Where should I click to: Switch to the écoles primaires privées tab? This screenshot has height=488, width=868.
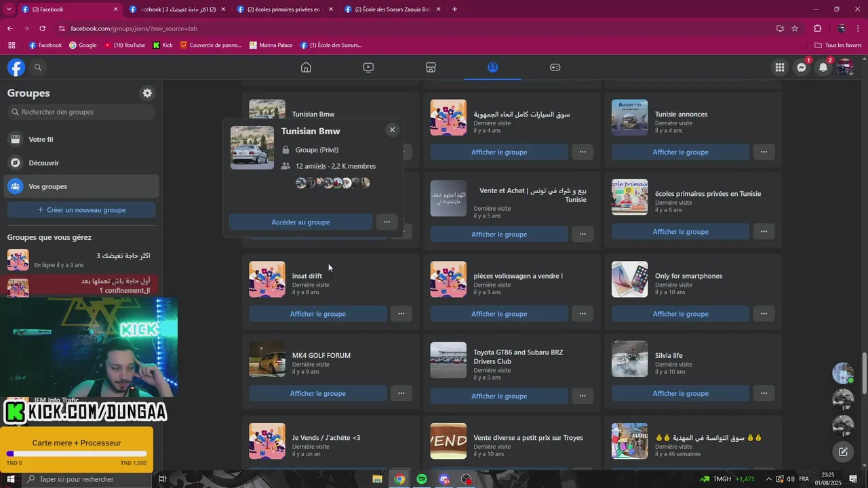(283, 9)
